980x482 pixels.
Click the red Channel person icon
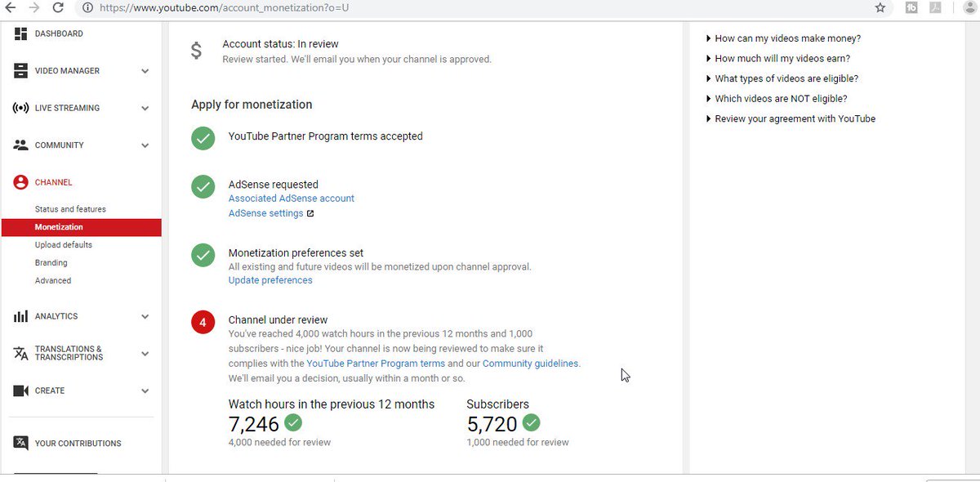tap(21, 182)
